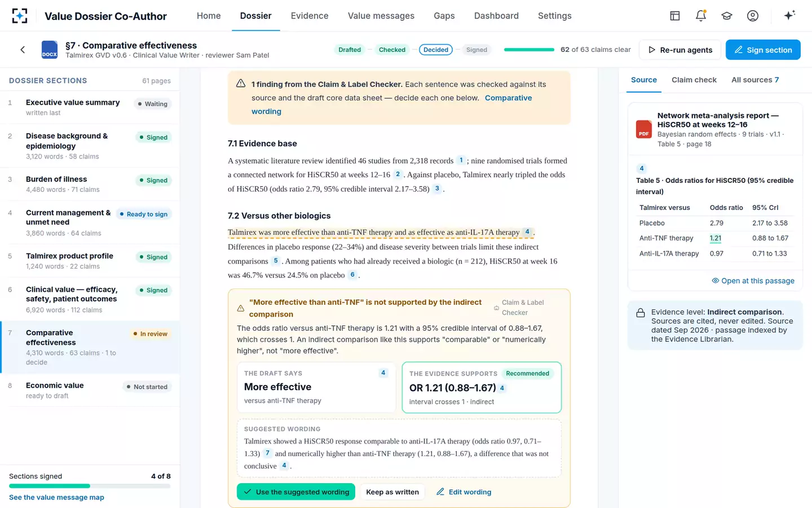The width and height of the screenshot is (812, 508).
Task: Open the AI sparkle assistant icon
Action: 789,15
